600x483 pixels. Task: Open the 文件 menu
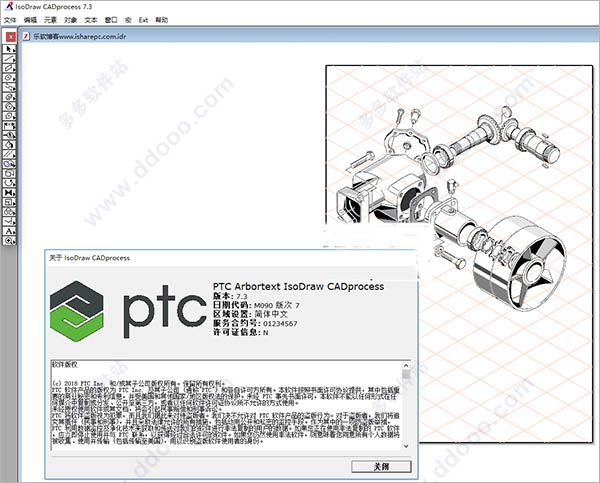(x=10, y=20)
